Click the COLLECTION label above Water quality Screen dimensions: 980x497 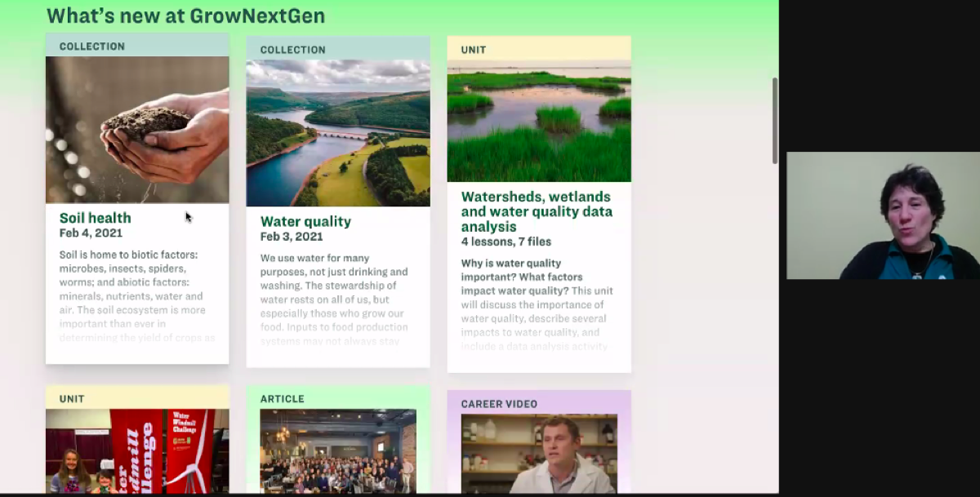[x=292, y=50]
